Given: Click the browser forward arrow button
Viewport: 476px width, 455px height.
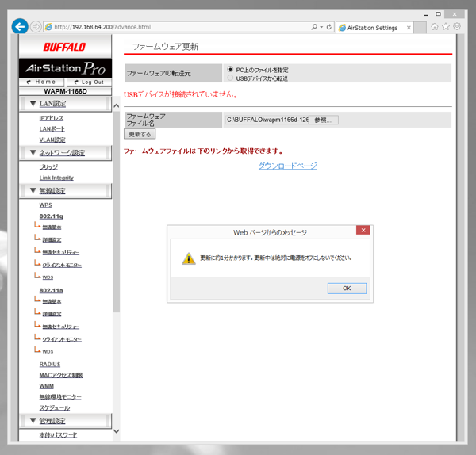Looking at the screenshot, I should (36, 27).
